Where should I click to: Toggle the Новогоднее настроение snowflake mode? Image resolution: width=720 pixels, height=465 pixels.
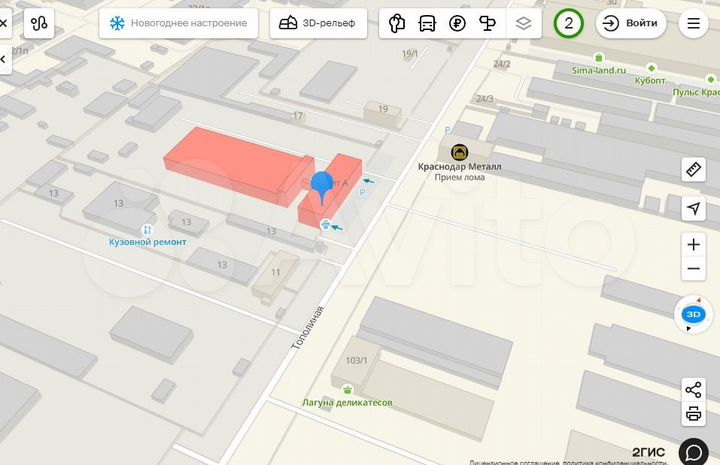(x=178, y=23)
